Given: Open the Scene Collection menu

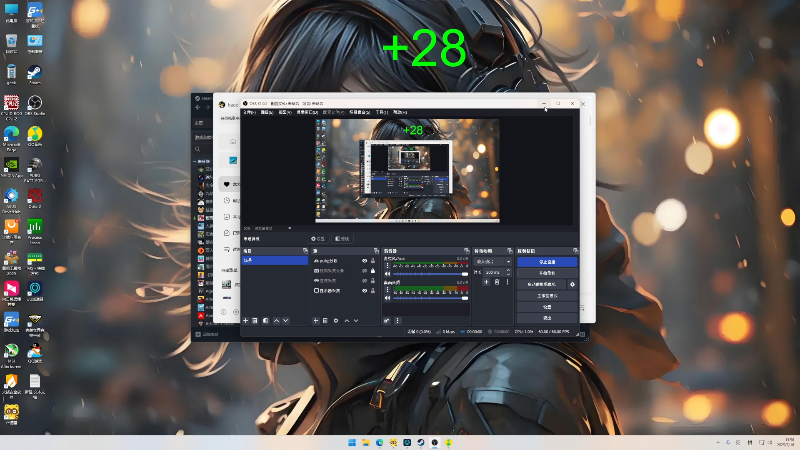Looking at the screenshot, I should (x=360, y=112).
